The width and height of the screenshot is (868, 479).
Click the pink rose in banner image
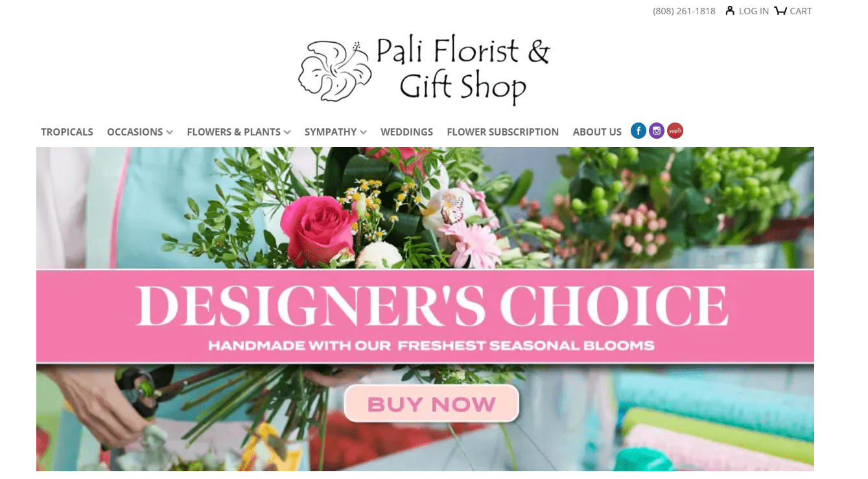pyautogui.click(x=318, y=228)
